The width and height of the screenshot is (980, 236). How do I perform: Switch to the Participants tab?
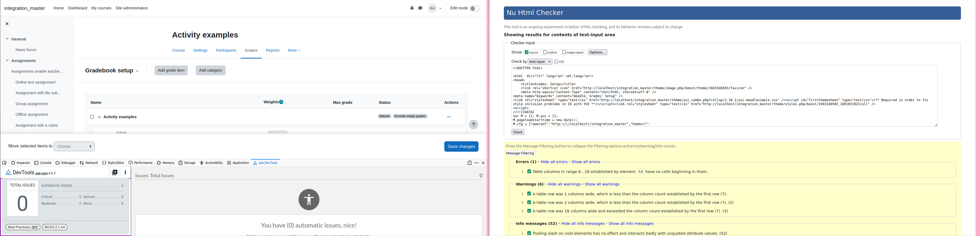pyautogui.click(x=226, y=51)
